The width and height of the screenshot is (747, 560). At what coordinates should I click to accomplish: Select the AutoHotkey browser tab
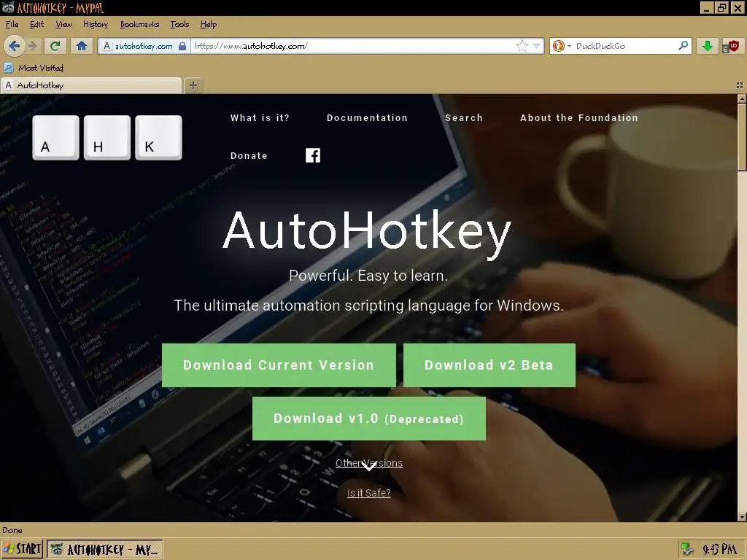click(x=91, y=85)
